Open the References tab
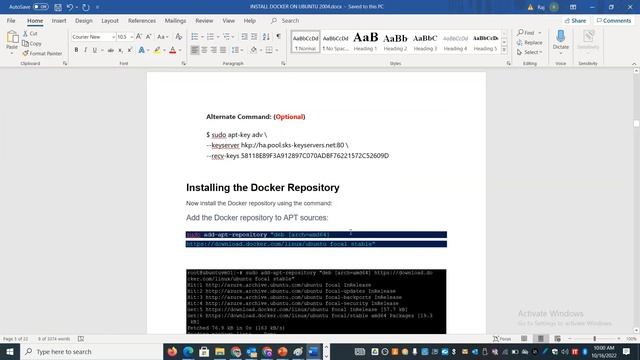 142,20
